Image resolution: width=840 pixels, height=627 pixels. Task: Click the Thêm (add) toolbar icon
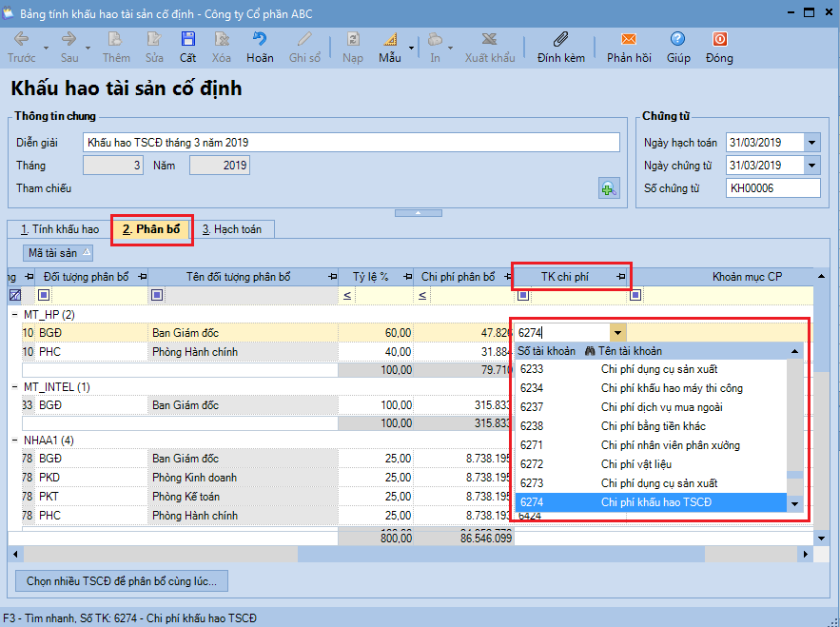coord(115,39)
